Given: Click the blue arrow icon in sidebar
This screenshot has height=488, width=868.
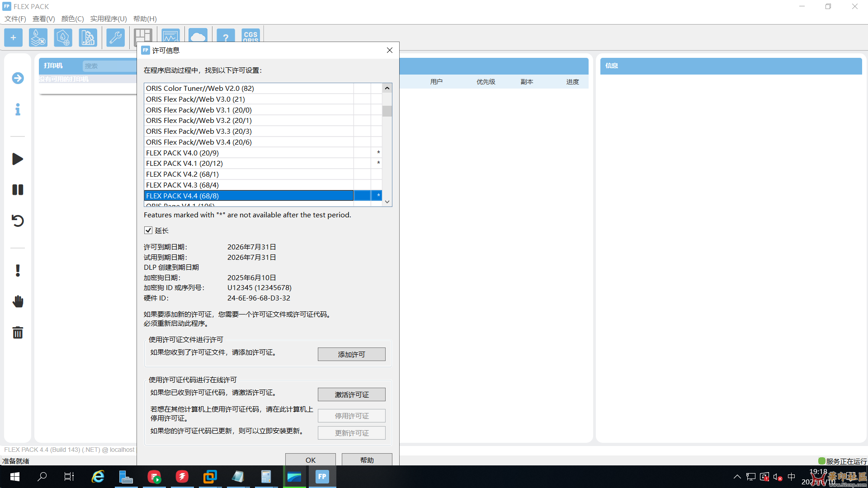Looking at the screenshot, I should point(18,78).
